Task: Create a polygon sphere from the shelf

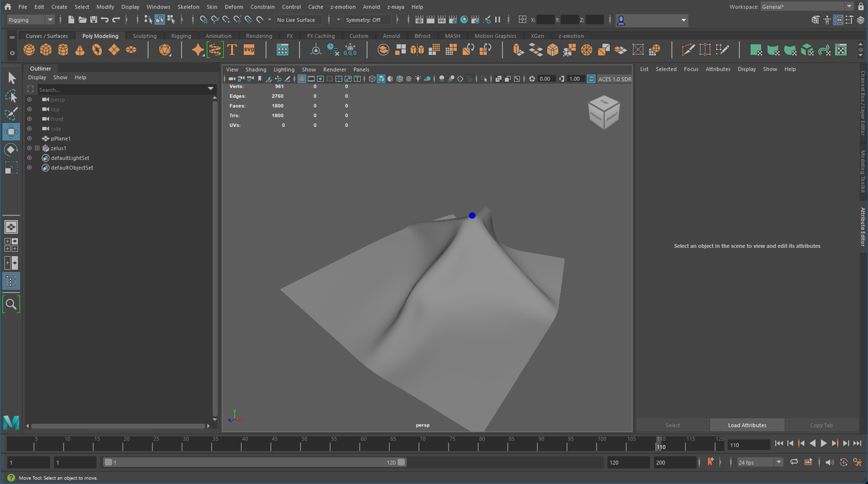Action: (29, 50)
